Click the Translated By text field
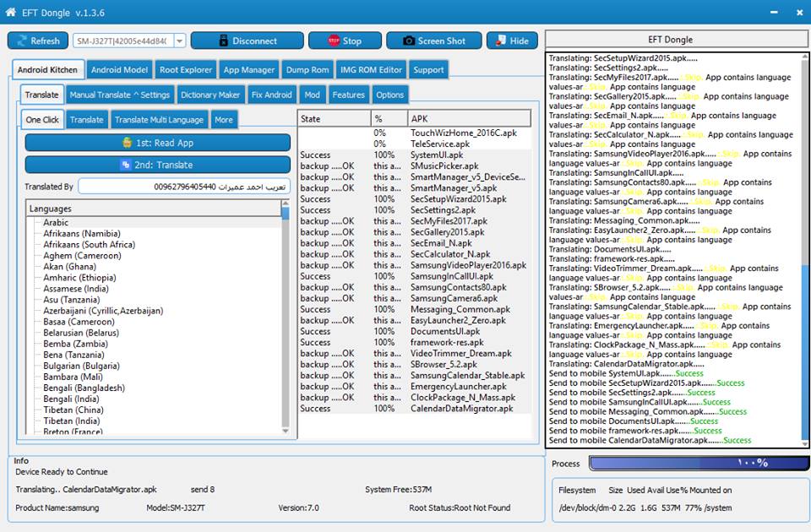Screen dimensions: 811x532 point(184,187)
